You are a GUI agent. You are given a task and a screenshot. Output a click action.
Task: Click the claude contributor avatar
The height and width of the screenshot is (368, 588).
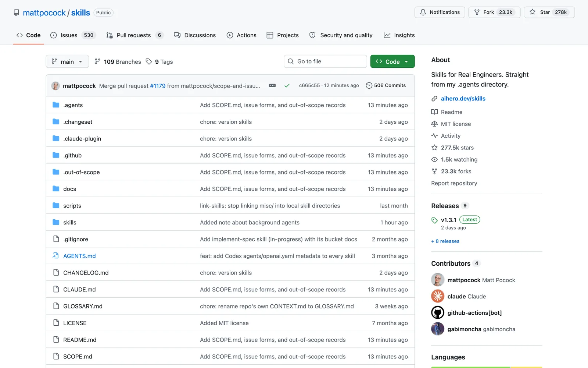pyautogui.click(x=438, y=296)
